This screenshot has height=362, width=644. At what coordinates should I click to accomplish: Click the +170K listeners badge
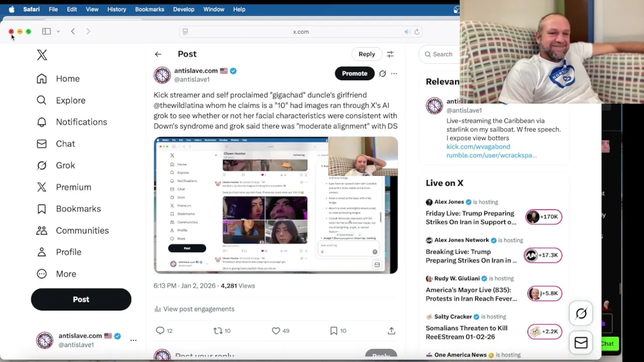coord(543,217)
